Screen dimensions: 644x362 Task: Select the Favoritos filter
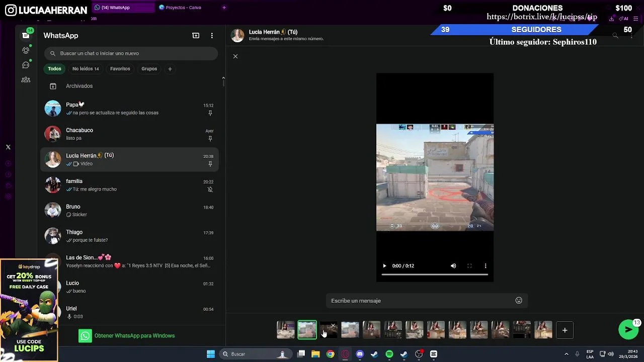pos(120,69)
